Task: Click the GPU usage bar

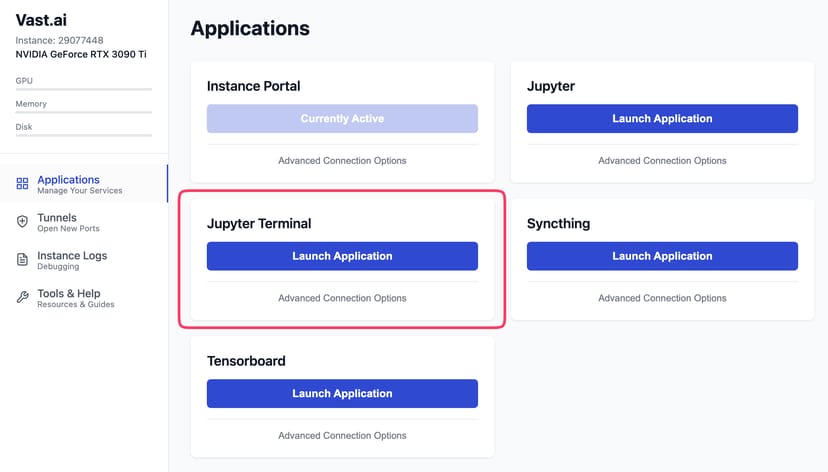Action: click(x=84, y=89)
